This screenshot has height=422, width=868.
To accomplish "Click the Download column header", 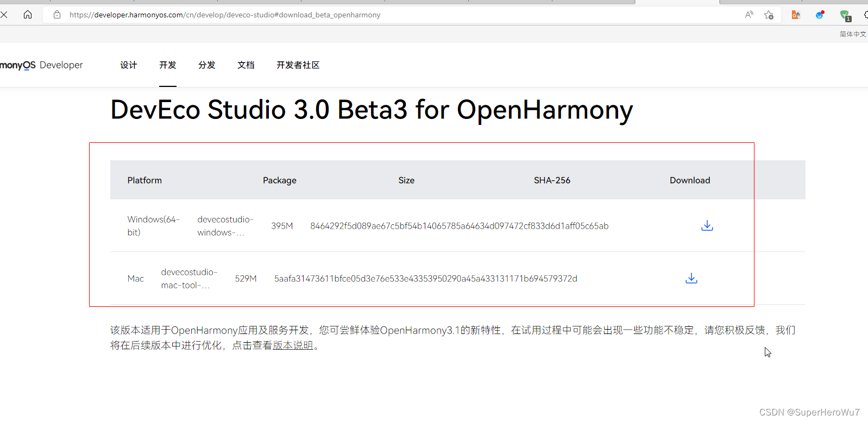I will (690, 180).
